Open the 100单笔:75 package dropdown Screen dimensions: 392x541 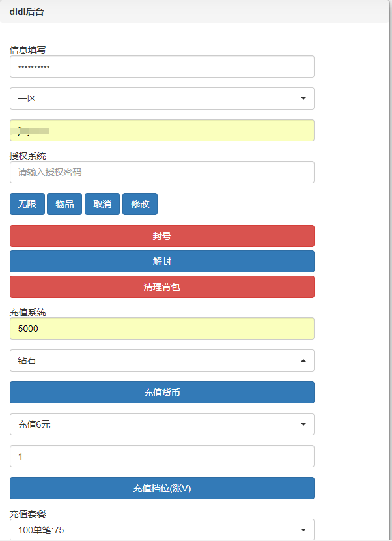(161, 530)
